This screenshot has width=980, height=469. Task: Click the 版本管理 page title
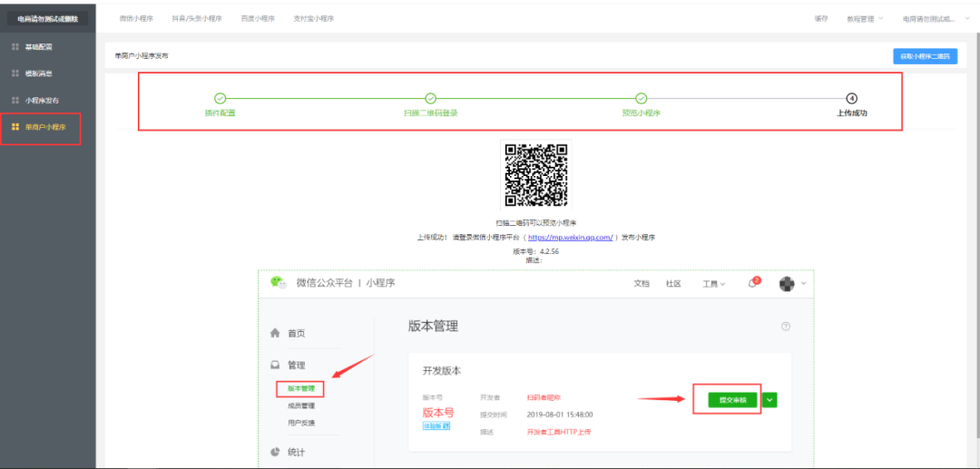(433, 326)
